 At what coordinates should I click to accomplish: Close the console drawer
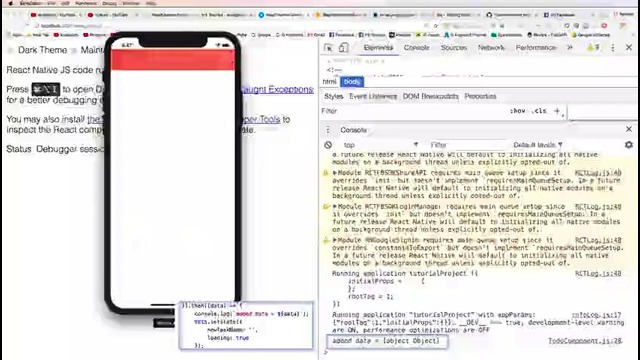click(x=629, y=129)
